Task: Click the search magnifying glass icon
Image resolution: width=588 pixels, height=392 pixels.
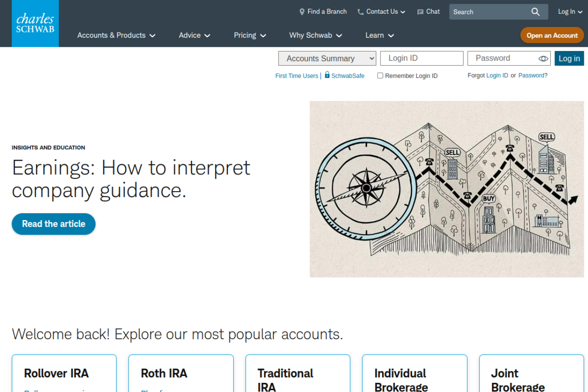Action: coord(535,12)
